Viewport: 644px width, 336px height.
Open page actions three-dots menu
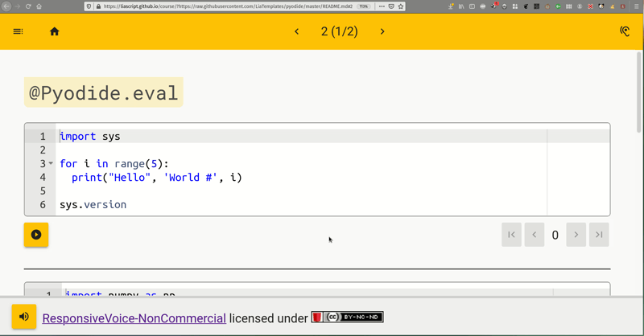tap(382, 6)
